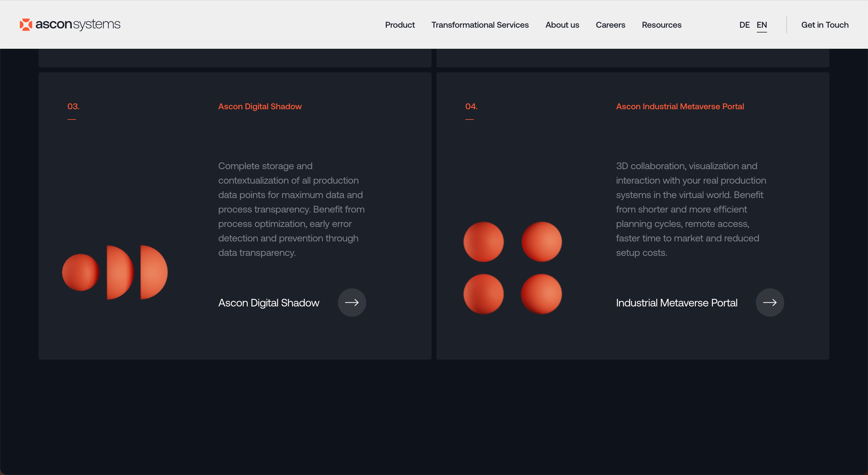The image size is (868, 475).
Task: Open the Industrial Metaverse Portal white link text
Action: click(x=677, y=303)
